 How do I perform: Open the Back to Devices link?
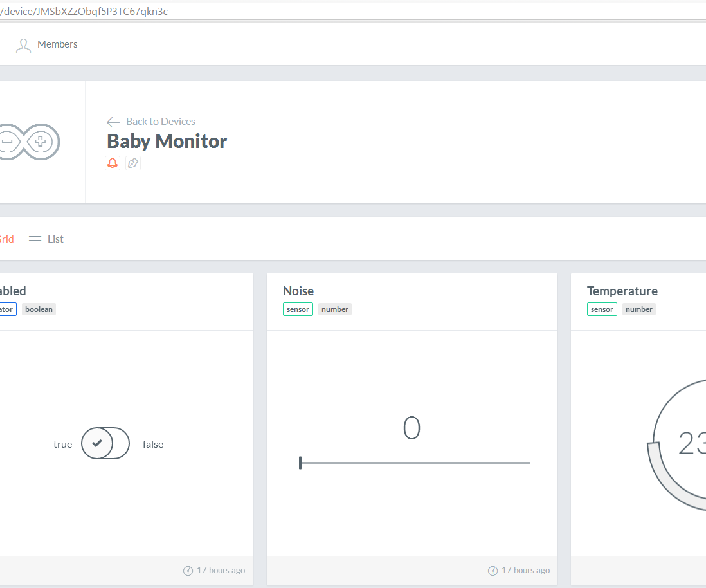[x=161, y=121]
